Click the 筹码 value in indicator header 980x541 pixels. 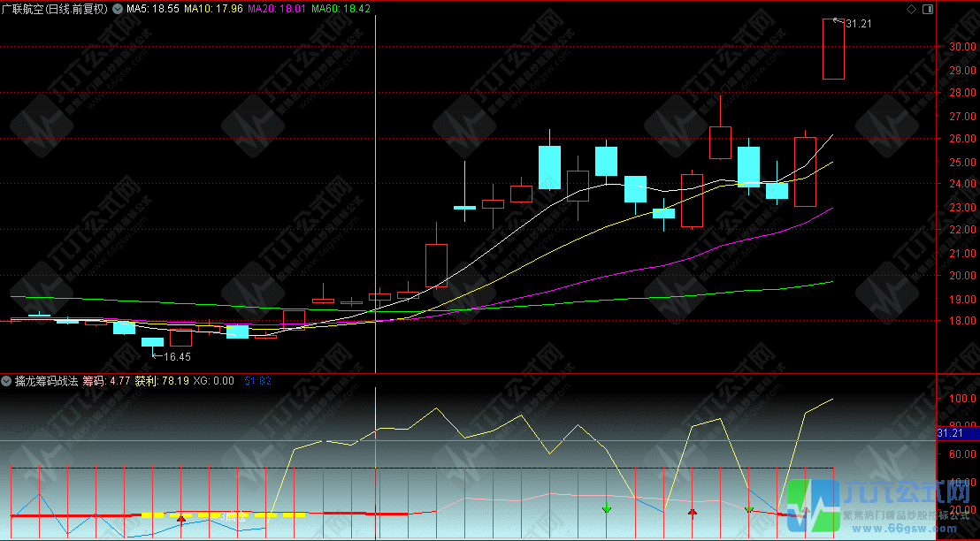point(107,381)
